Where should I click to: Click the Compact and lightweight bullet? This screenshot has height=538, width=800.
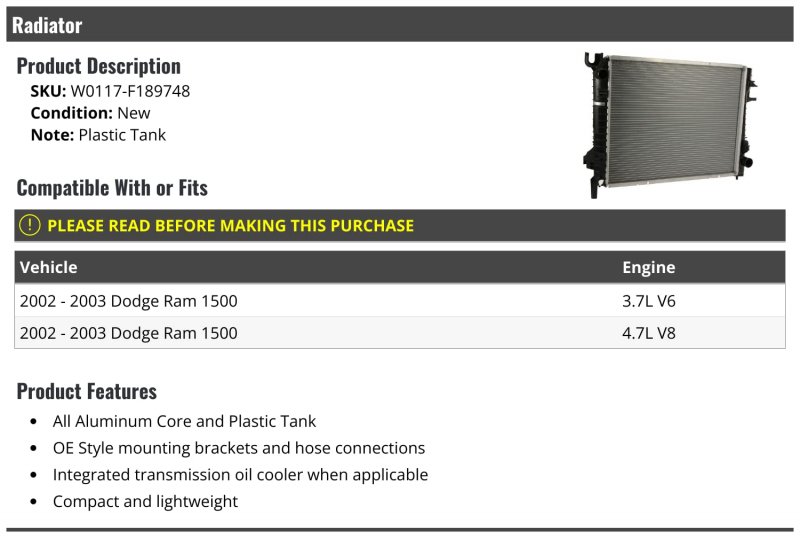[145, 501]
